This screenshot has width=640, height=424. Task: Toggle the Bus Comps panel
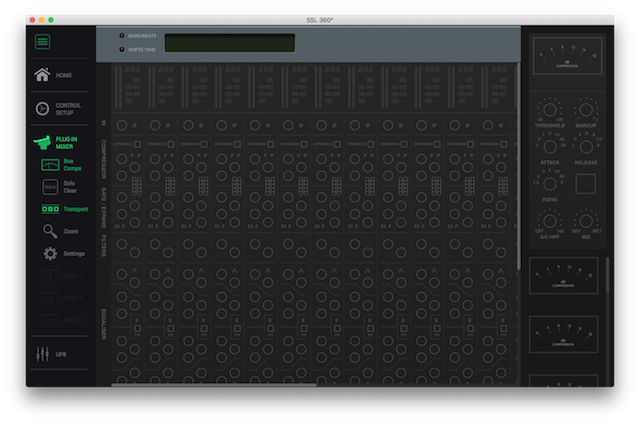click(61, 165)
